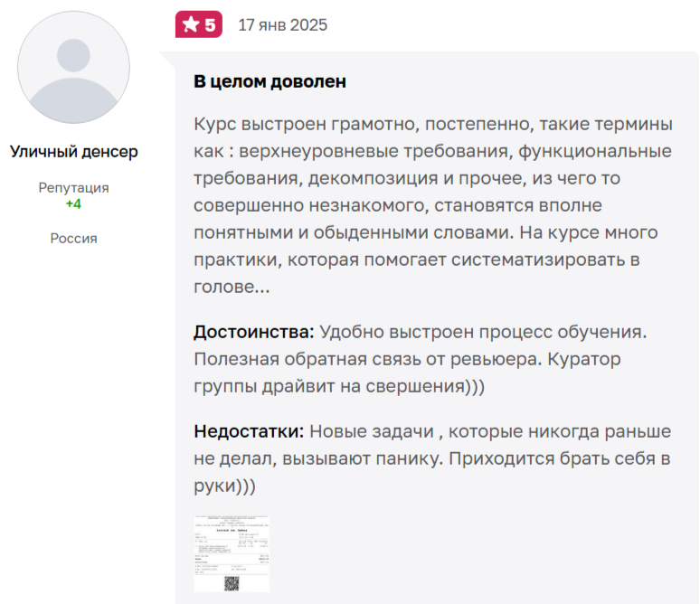Screen dimensions: 700x604
Task: Open profile of Уличный денсер
Action: (74, 152)
